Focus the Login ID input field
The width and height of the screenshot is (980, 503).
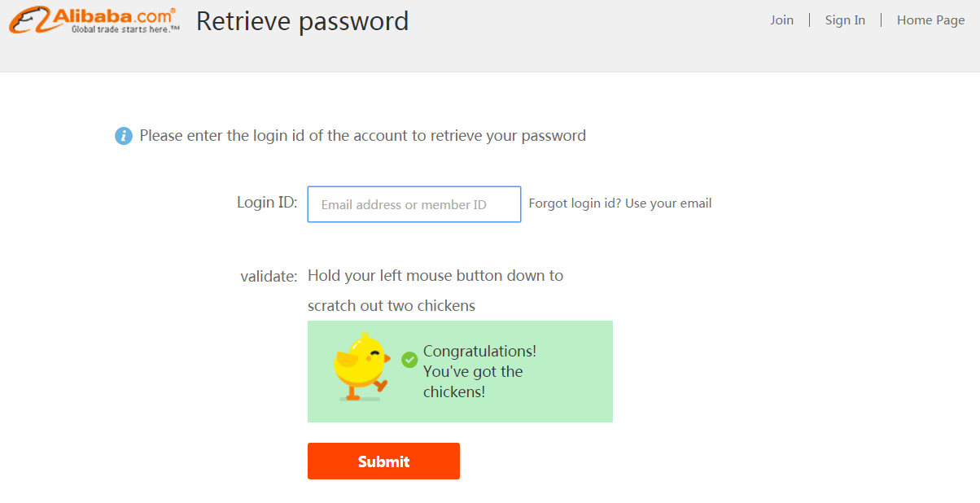pos(413,204)
